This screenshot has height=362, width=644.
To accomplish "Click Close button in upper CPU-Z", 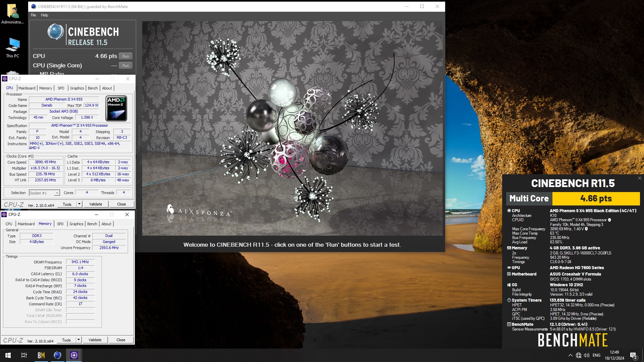I will (x=121, y=204).
